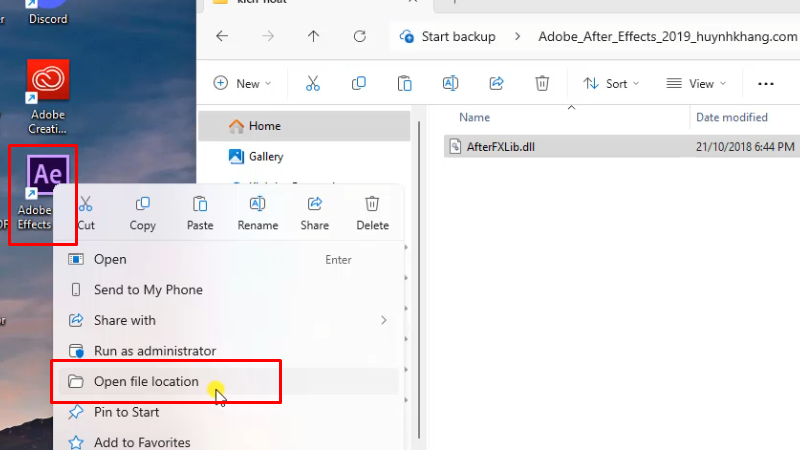The height and width of the screenshot is (450, 800).
Task: Click the Explorer toolbar Share icon
Action: [496, 83]
